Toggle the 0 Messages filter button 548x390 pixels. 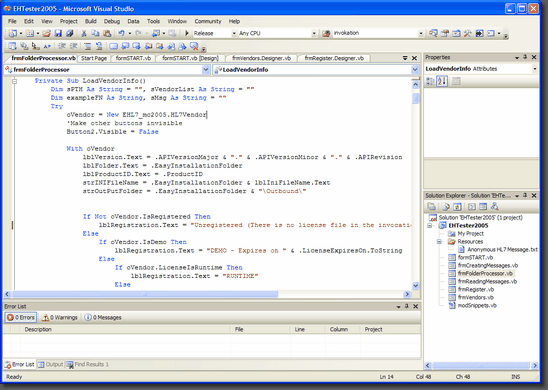(103, 317)
